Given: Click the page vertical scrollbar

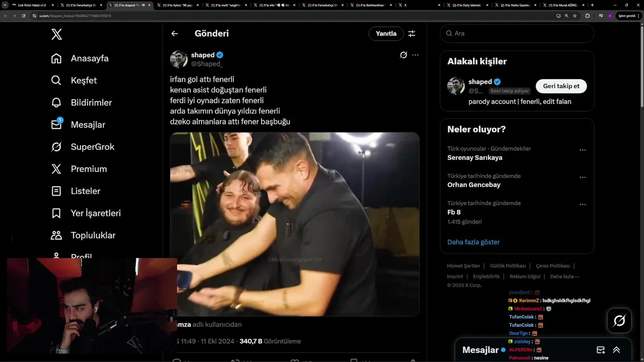Looking at the screenshot, I should 641,65.
